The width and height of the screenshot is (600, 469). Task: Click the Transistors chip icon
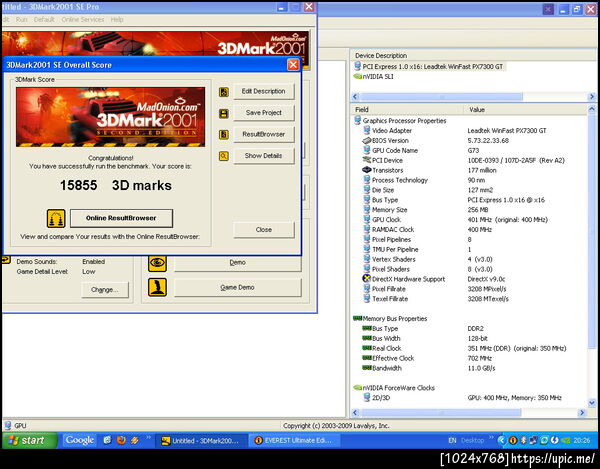tap(367, 170)
